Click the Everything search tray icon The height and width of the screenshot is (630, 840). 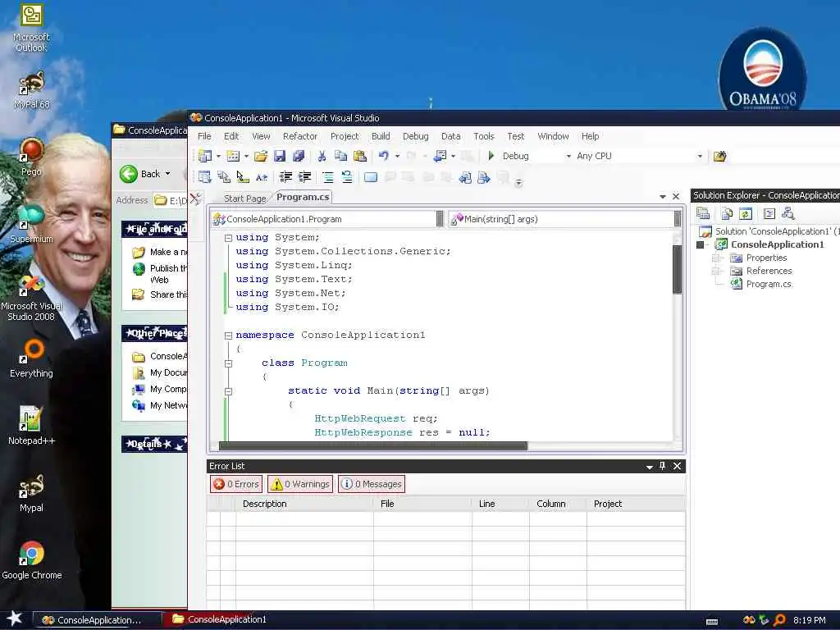point(779,620)
